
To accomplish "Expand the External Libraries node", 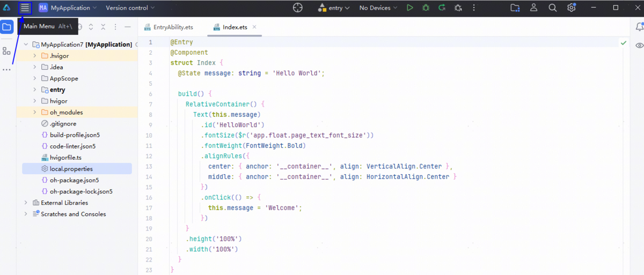I will pos(25,203).
